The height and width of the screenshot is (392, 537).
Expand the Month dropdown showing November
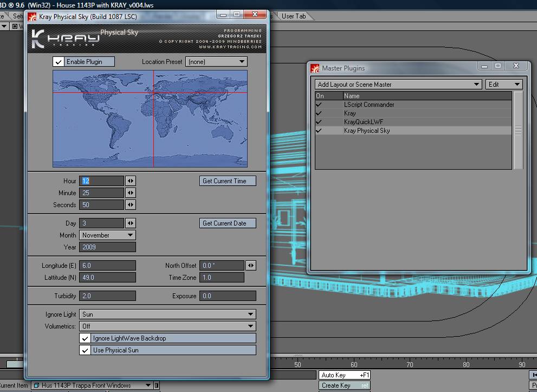pyautogui.click(x=107, y=235)
